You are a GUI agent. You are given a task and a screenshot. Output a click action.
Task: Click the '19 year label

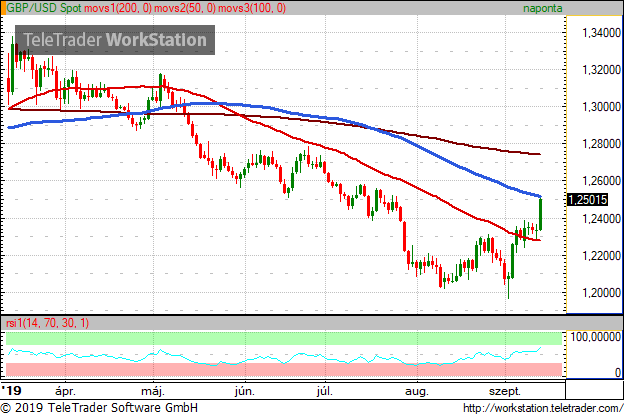11,390
